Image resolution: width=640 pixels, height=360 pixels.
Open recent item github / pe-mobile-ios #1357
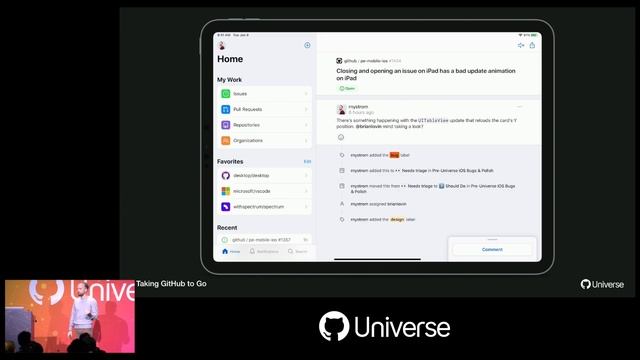264,240
